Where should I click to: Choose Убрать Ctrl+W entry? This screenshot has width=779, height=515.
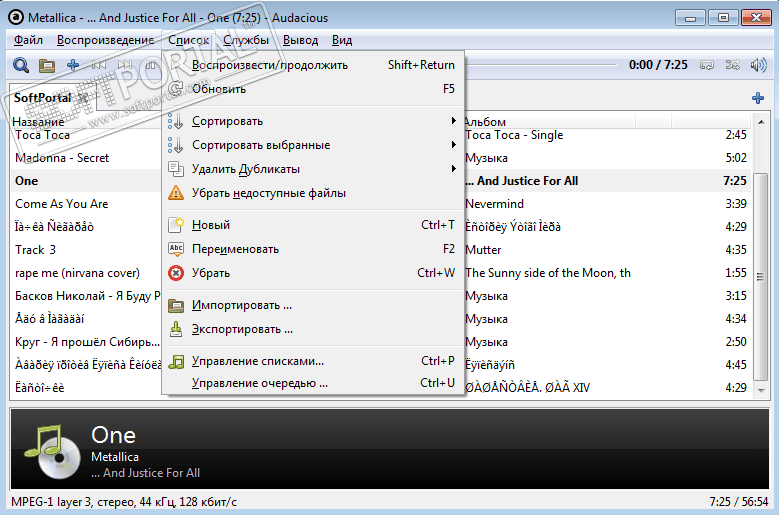[313, 273]
